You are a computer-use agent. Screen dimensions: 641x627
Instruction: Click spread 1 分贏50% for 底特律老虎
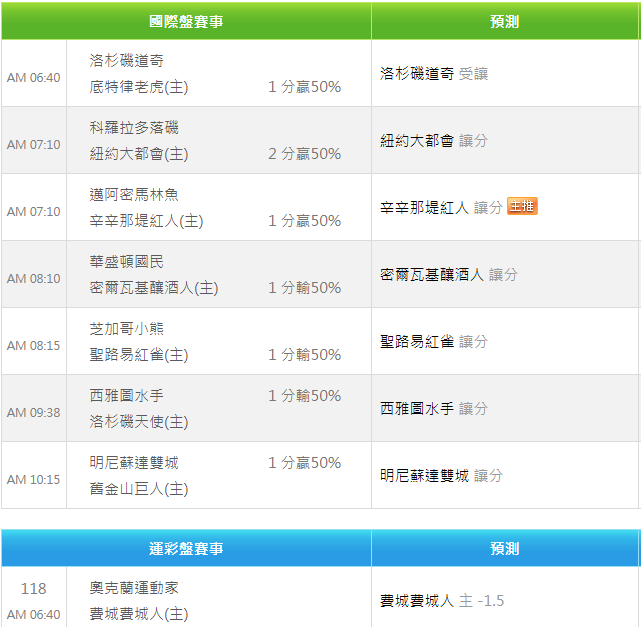coord(305,87)
